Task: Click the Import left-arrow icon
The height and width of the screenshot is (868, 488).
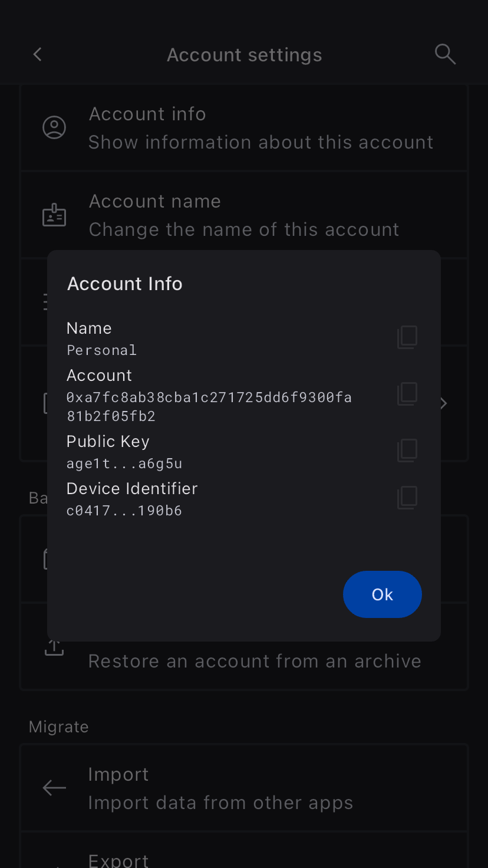Action: click(x=54, y=788)
